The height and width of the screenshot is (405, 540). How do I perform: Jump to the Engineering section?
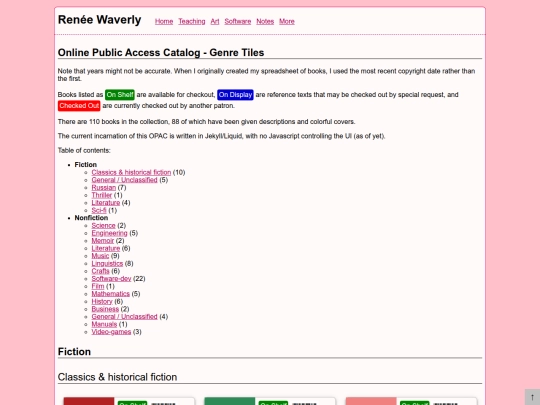110,233
